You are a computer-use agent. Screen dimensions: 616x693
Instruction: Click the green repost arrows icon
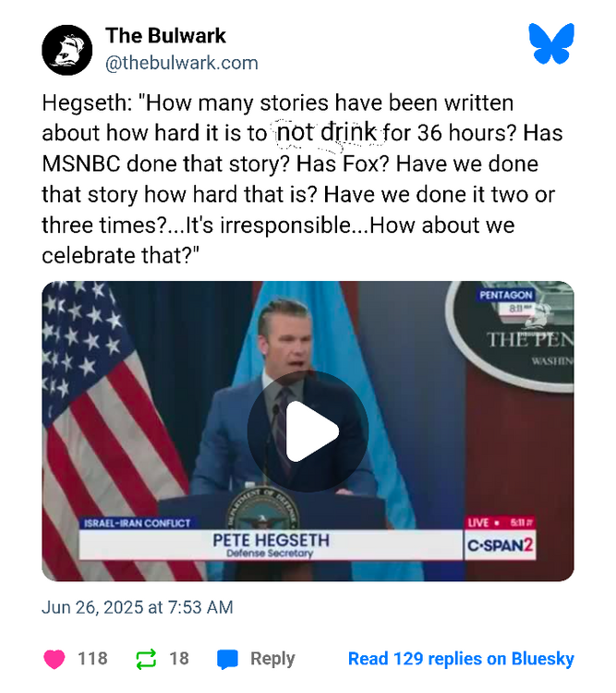(146, 659)
